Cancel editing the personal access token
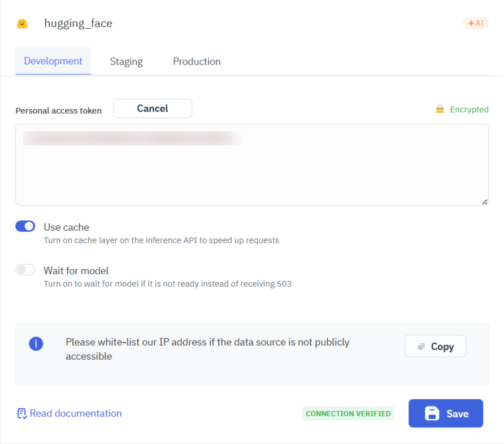The height and width of the screenshot is (444, 504). coord(153,109)
